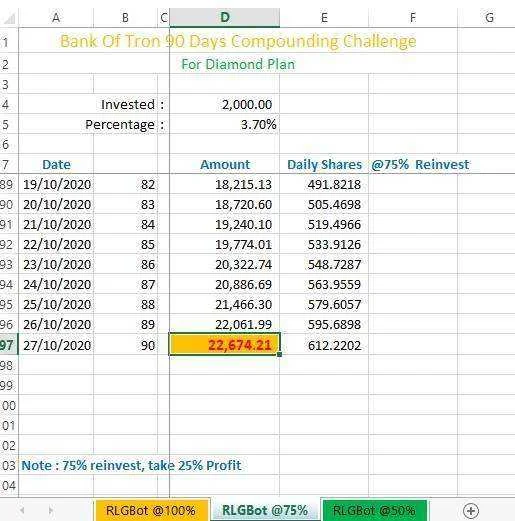Click the 'Daily Shares' heading cell
The image size is (515, 521).
tap(324, 164)
